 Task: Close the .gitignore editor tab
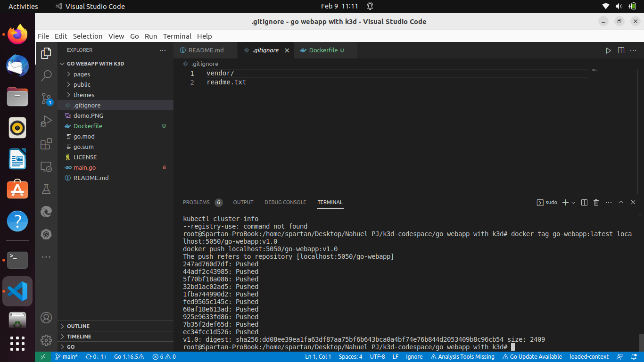pyautogui.click(x=287, y=50)
